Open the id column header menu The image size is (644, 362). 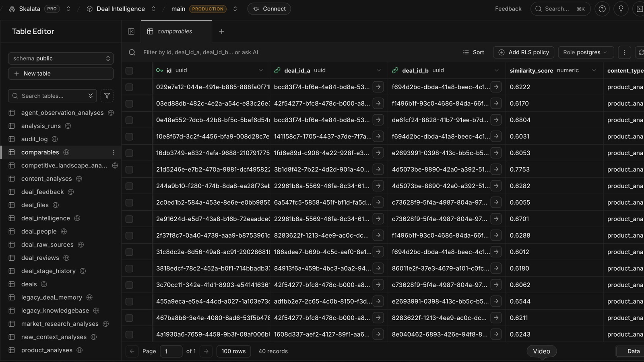tap(261, 70)
